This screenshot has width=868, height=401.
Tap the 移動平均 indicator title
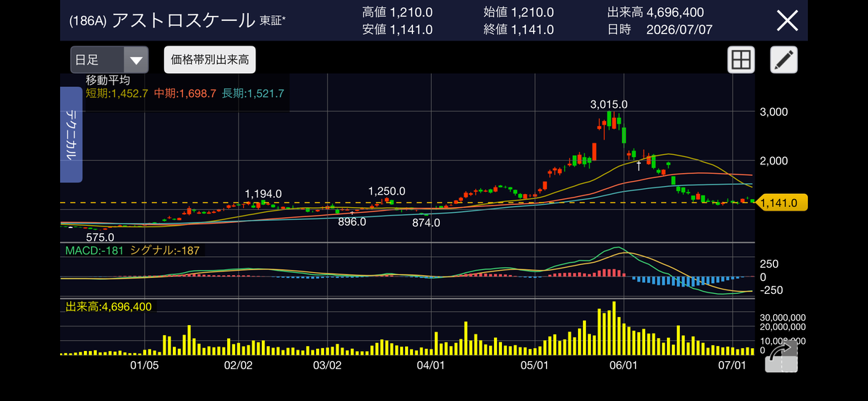click(x=107, y=80)
